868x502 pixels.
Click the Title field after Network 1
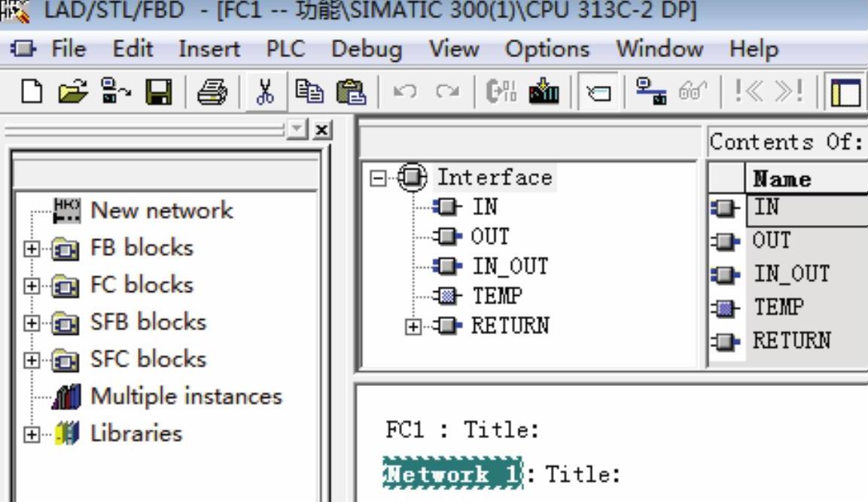pos(583,474)
